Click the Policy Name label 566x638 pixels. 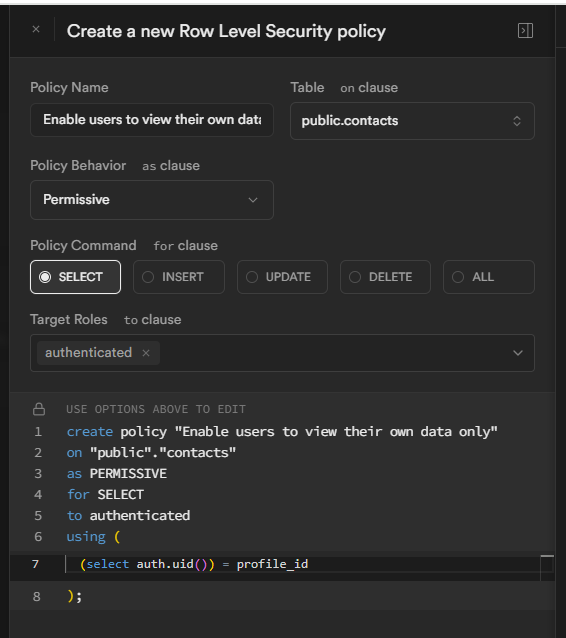click(69, 87)
